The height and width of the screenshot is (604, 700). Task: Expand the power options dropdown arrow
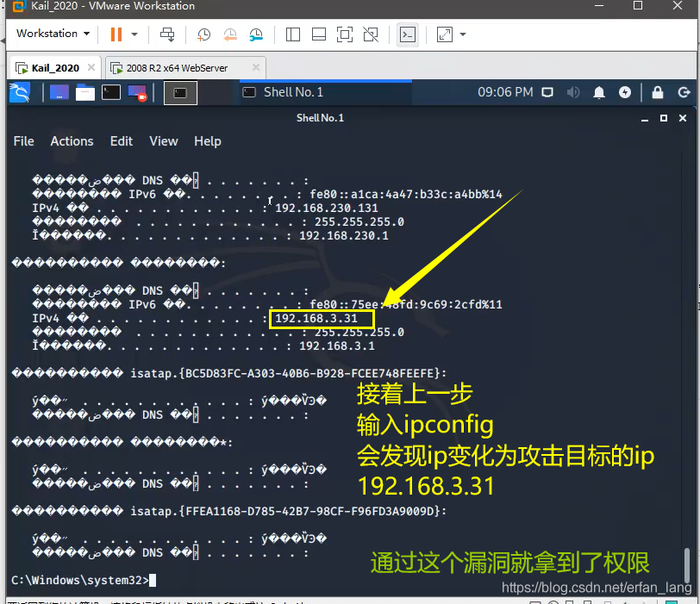134,34
